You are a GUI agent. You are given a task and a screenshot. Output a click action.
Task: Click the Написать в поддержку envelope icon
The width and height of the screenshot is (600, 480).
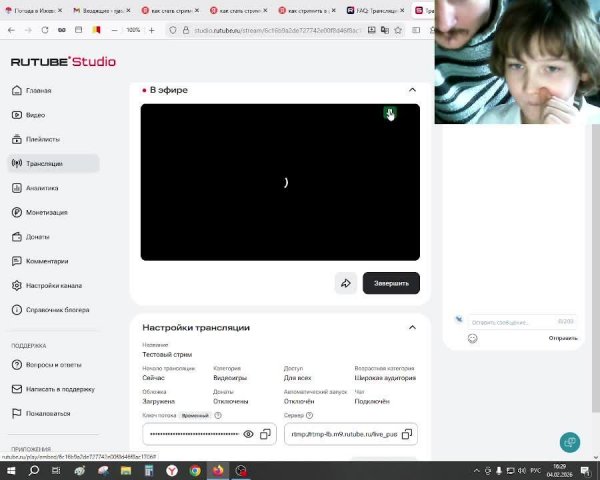click(16, 389)
